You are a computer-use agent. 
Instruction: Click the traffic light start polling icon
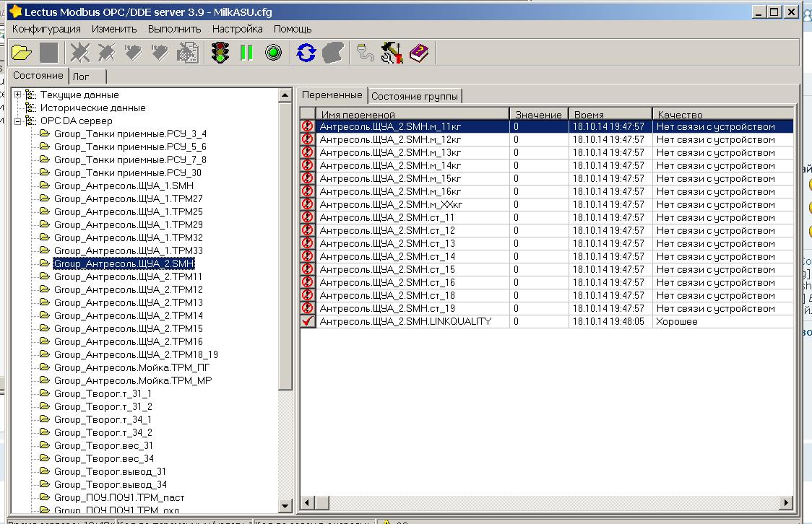[x=220, y=53]
